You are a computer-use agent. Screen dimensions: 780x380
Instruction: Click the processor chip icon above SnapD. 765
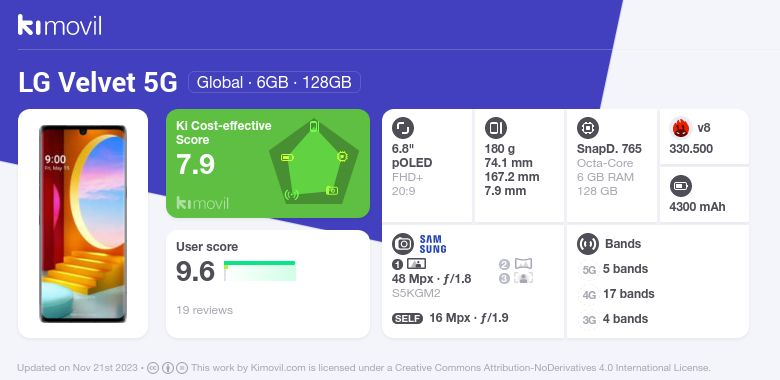(x=587, y=128)
